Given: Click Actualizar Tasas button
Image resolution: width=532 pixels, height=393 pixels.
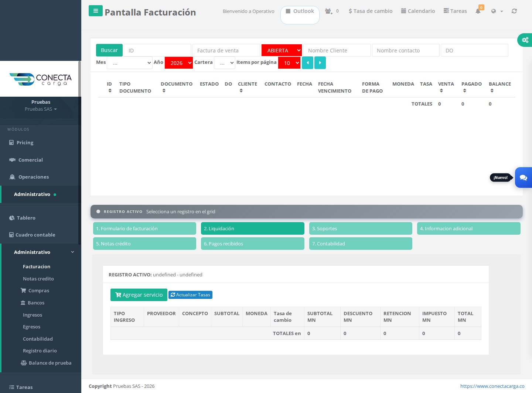Looking at the screenshot, I should (x=190, y=295).
